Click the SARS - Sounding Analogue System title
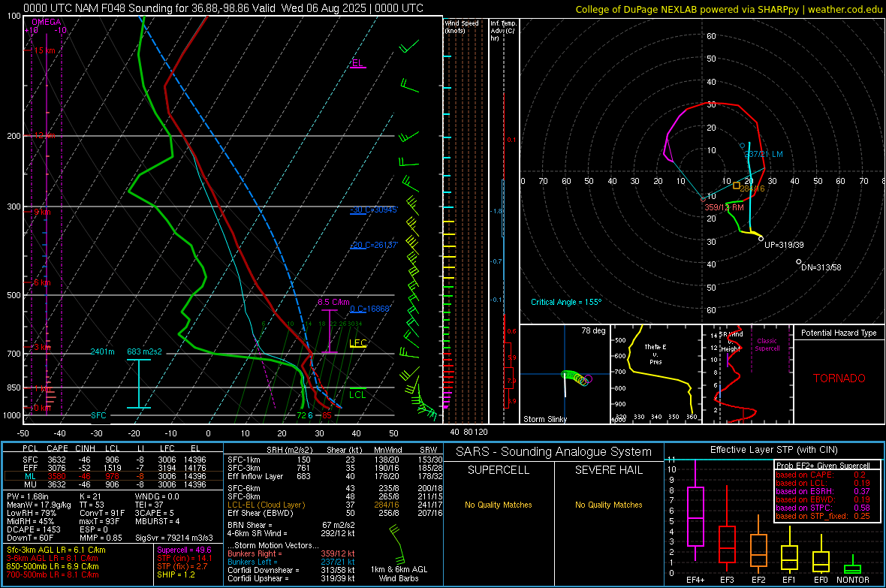Image resolution: width=886 pixels, height=588 pixels. pyautogui.click(x=554, y=452)
